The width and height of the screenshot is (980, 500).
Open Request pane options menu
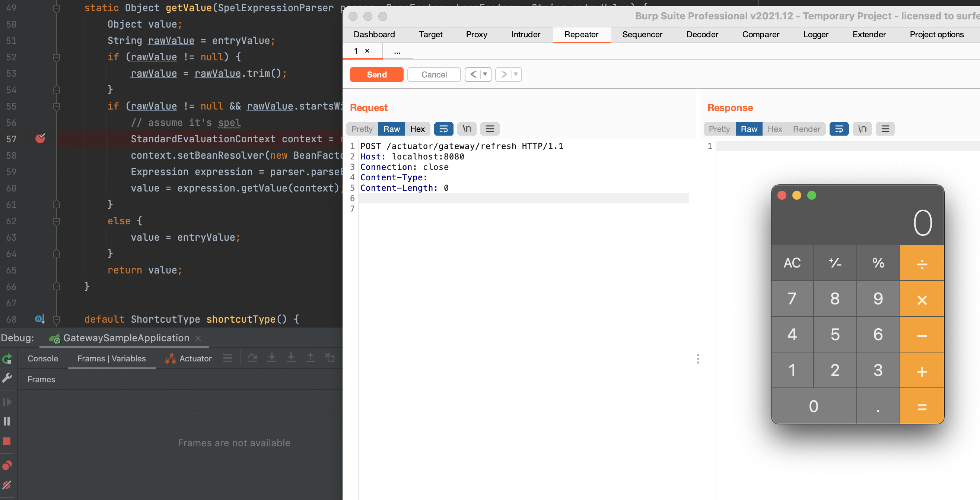coord(490,129)
